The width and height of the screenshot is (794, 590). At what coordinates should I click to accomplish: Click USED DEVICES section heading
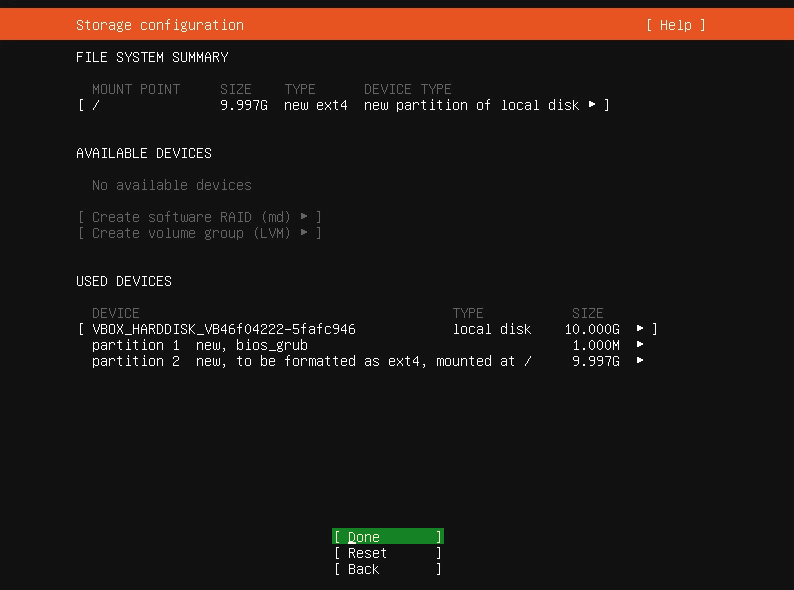124,281
